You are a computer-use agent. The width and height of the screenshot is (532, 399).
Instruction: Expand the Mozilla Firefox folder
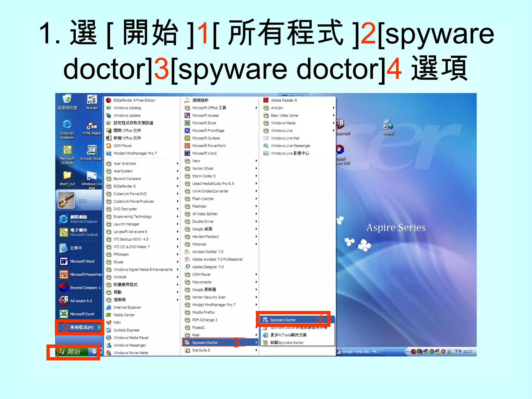(221, 312)
